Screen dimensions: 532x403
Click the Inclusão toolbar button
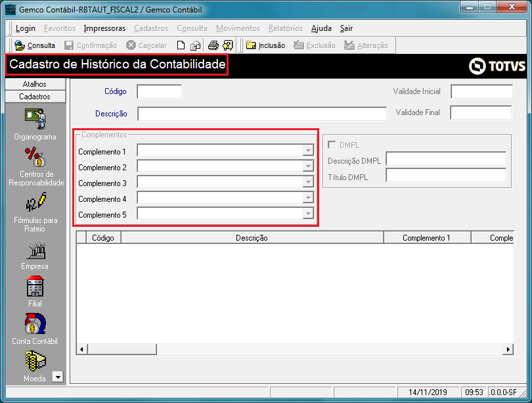[265, 45]
